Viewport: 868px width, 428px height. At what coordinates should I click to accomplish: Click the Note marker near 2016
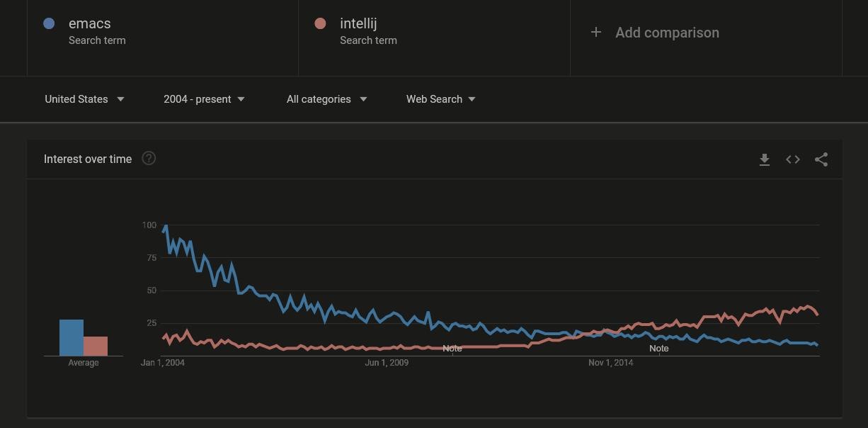click(x=658, y=348)
